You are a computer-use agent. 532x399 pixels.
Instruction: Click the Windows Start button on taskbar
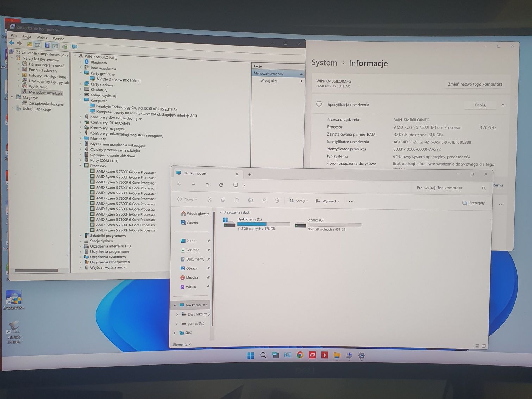click(x=250, y=355)
